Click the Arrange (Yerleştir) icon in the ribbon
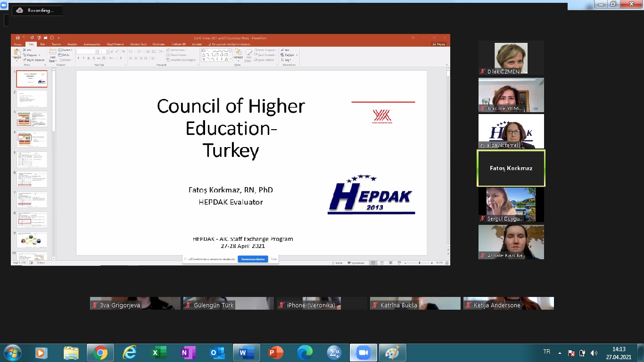This screenshot has height=362, width=644. 238,52
